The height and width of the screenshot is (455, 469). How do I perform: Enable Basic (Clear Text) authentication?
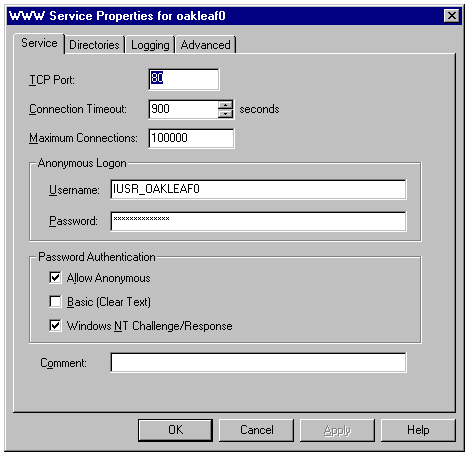point(55,302)
